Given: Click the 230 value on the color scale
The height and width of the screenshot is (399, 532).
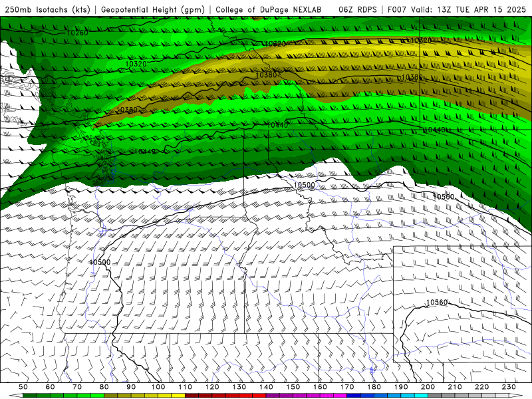Looking at the screenshot, I should click(509, 387).
